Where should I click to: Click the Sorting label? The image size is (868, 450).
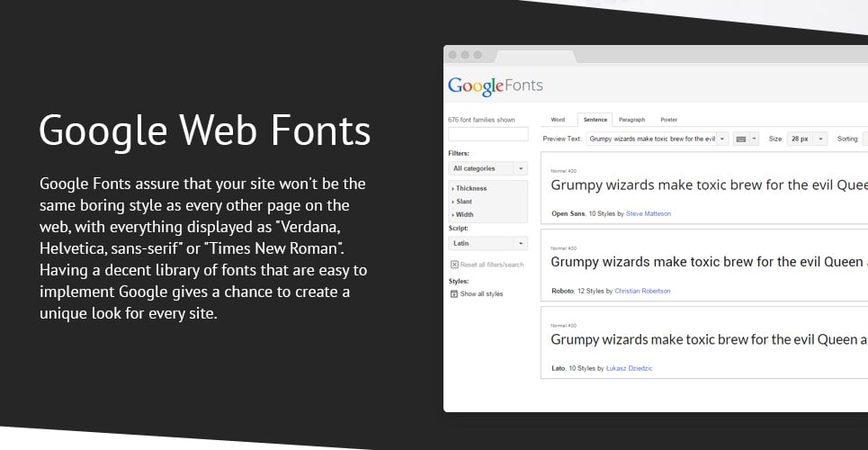[847, 139]
